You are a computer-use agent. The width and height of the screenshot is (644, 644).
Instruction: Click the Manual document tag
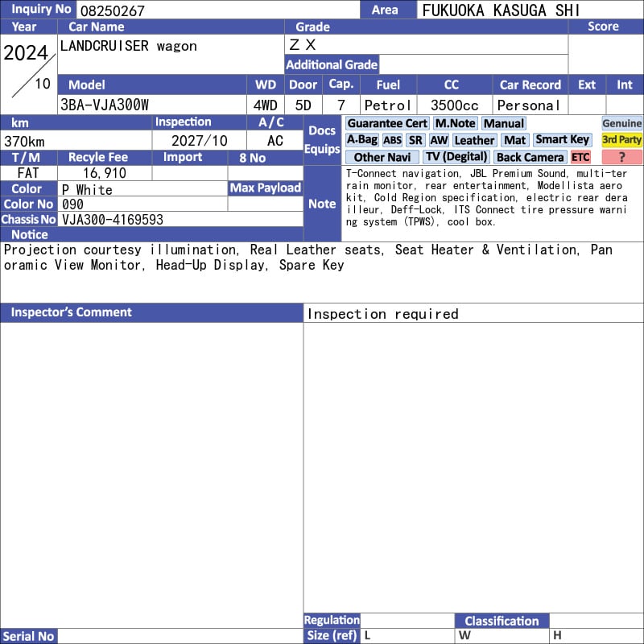point(504,123)
